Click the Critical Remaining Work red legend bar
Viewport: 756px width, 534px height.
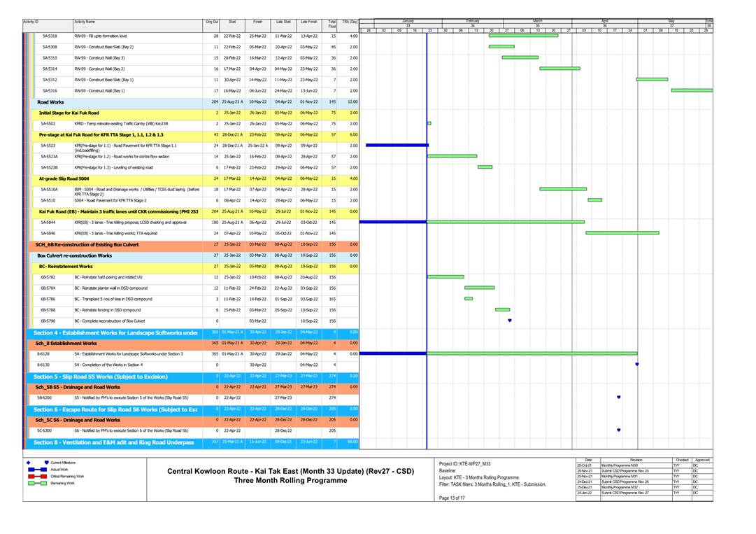35,476
